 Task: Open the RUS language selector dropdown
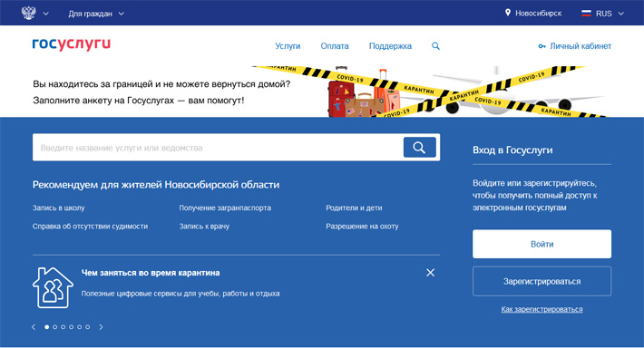(x=602, y=14)
